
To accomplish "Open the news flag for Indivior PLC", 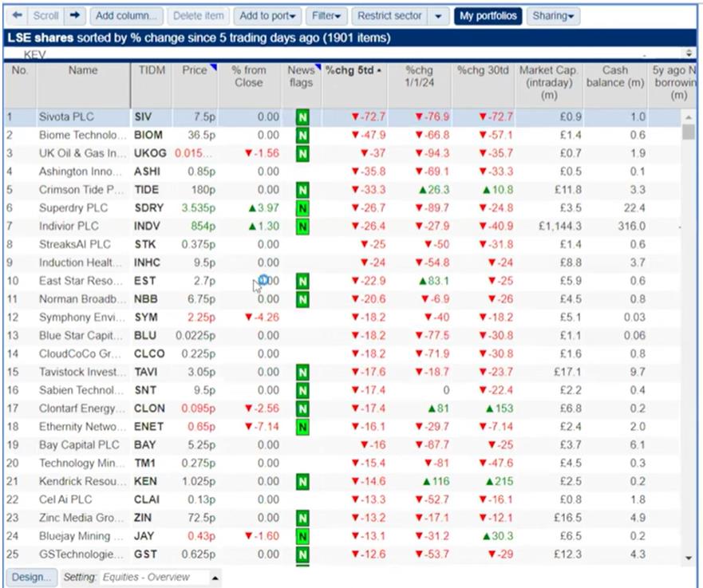I will coord(302,227).
